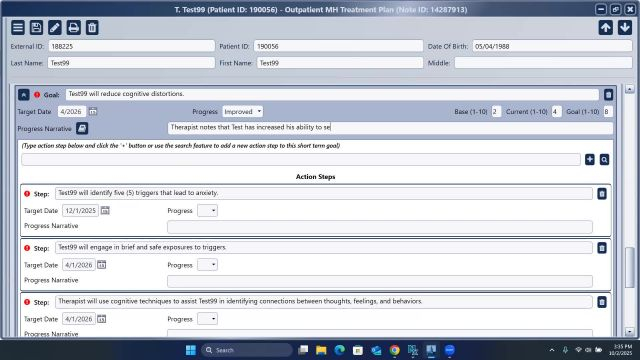This screenshot has width=640, height=360.
Task: Delete step 'engage in brief and safe exposures'
Action: 602,248
